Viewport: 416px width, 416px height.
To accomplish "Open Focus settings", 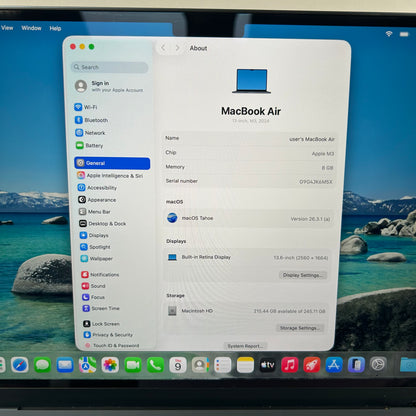I will tap(94, 297).
